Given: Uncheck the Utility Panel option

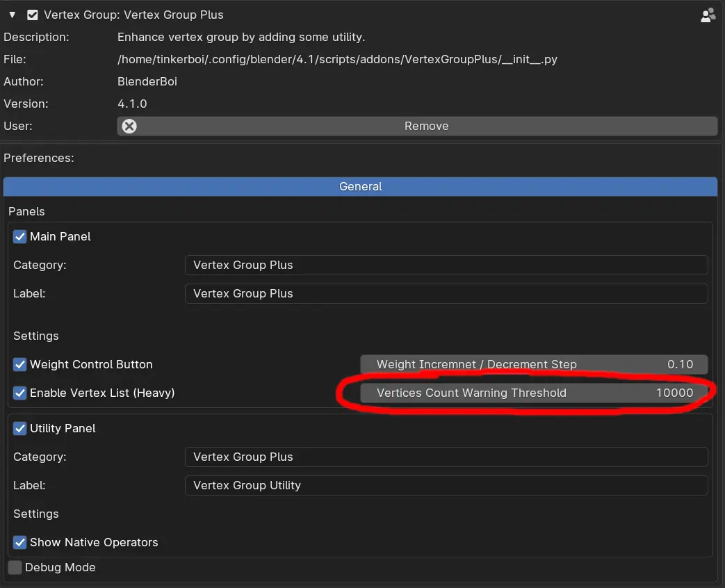Looking at the screenshot, I should tap(19, 428).
